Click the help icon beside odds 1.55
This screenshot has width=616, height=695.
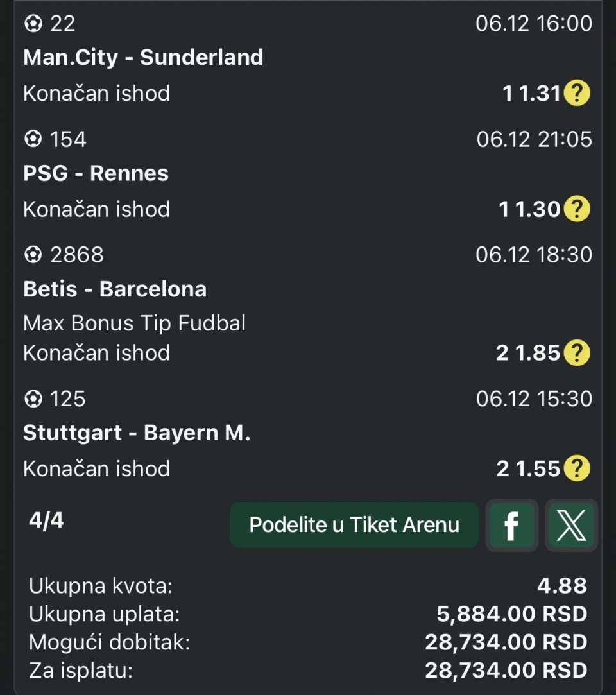tap(576, 468)
